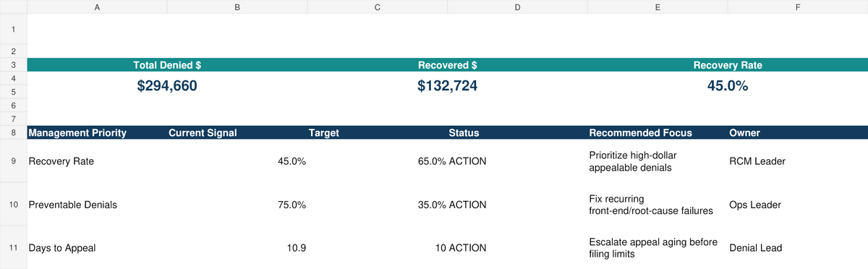Select row 2 header
Viewport: 868px width, 269px height.
pos(13,51)
